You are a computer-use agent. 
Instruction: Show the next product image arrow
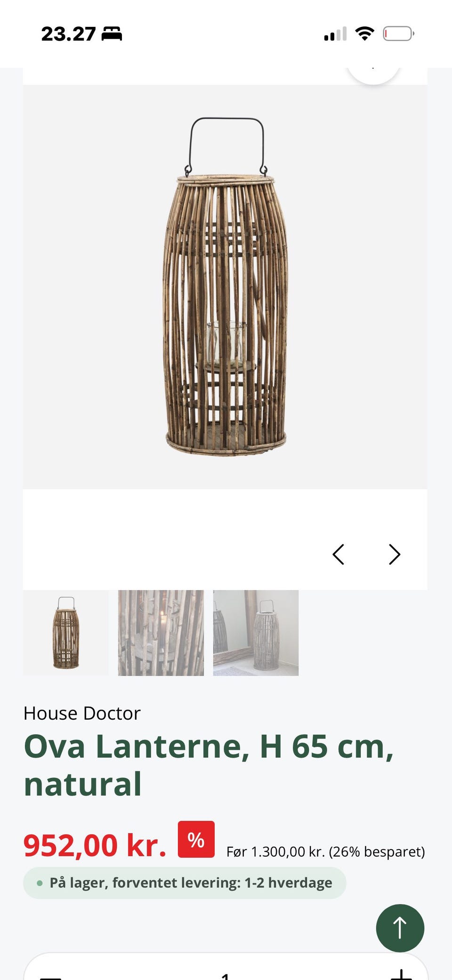pos(395,554)
